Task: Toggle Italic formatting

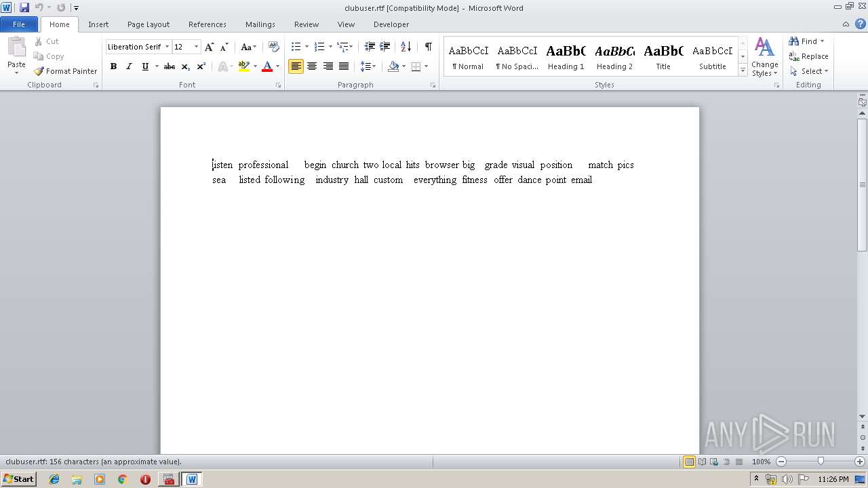Action: click(129, 66)
